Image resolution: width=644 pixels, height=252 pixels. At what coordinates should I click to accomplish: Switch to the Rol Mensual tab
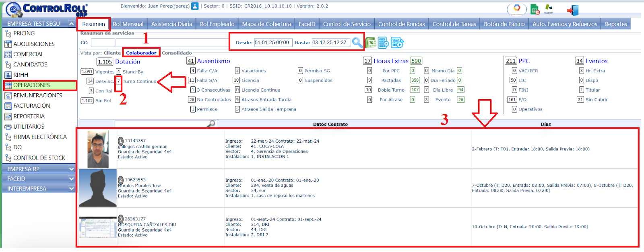128,24
